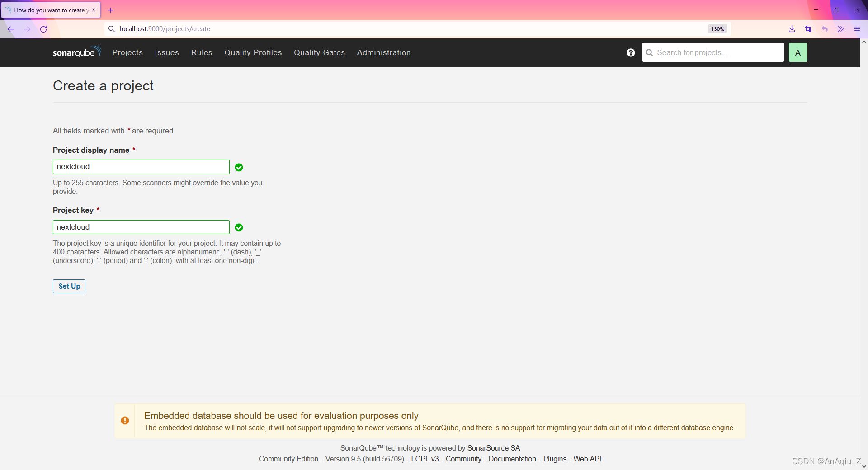Open the downloads icon in toolbar
868x470 pixels.
pyautogui.click(x=792, y=29)
